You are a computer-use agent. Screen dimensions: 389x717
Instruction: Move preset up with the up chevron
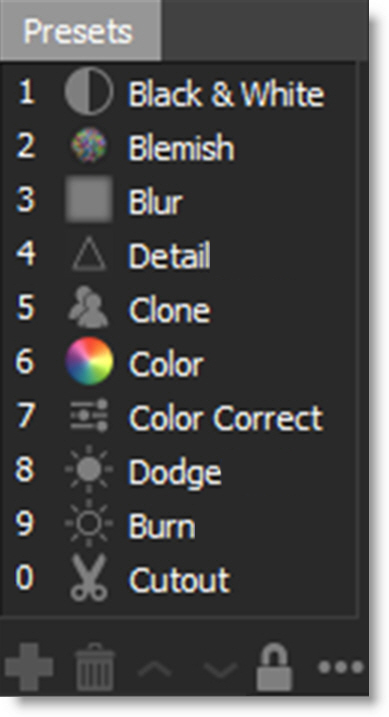[x=155, y=670]
